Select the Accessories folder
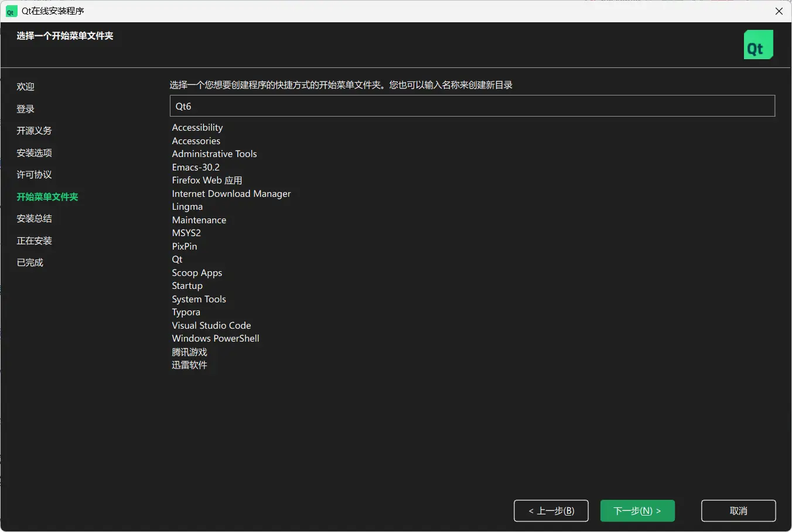Viewport: 792px width, 532px height. 196,141
